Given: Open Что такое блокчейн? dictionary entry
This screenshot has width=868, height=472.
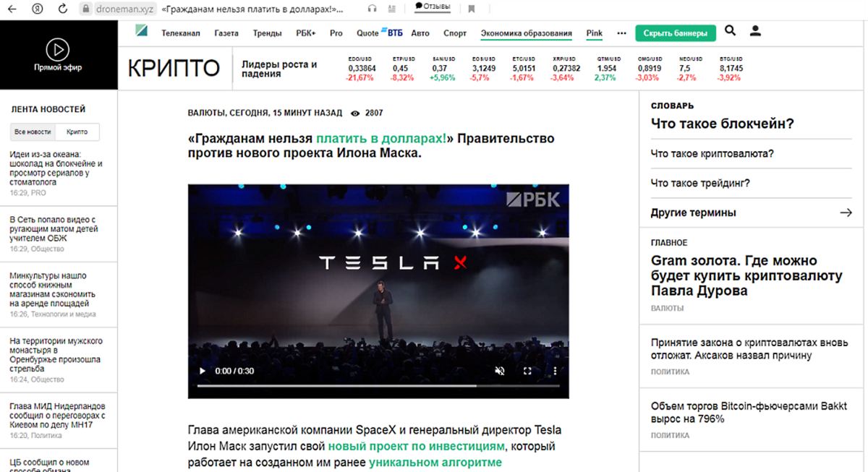Looking at the screenshot, I should coord(722,124).
